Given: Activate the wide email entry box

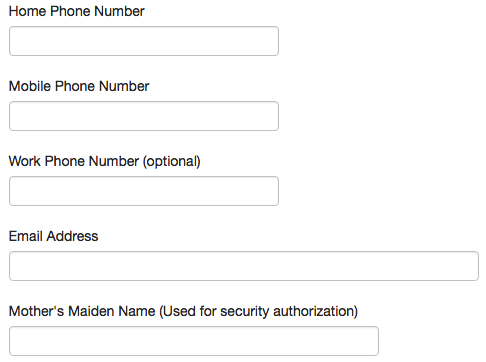Looking at the screenshot, I should point(244,266).
